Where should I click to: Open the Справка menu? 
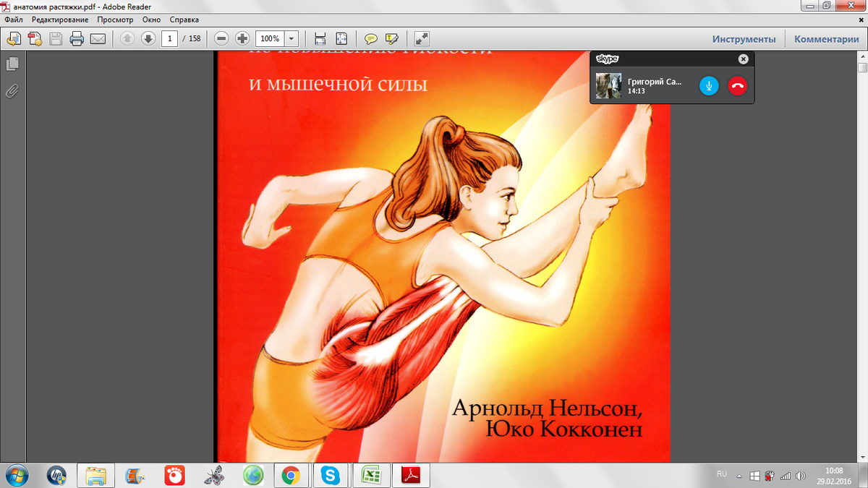[184, 20]
